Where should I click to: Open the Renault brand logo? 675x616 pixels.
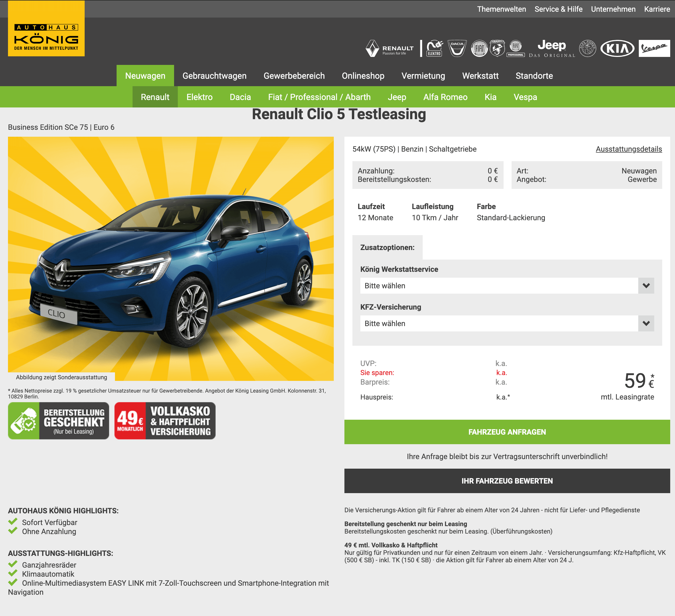[x=390, y=48]
